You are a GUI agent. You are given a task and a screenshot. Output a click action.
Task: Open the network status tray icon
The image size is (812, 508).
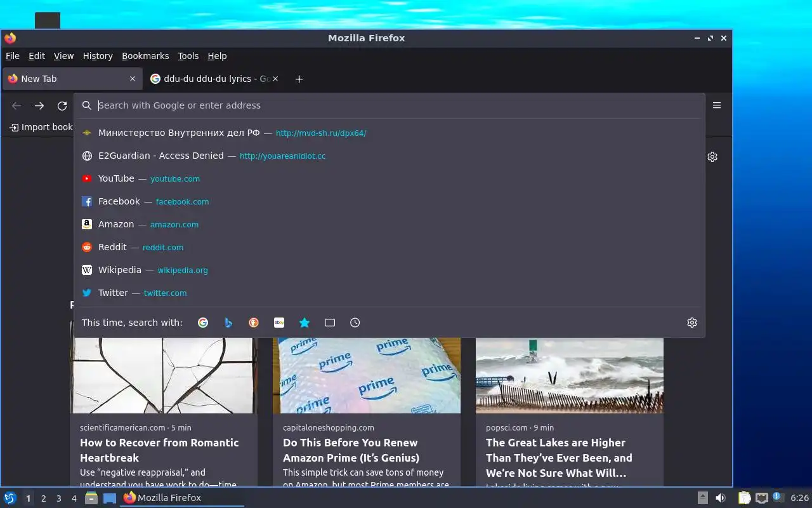[762, 498]
